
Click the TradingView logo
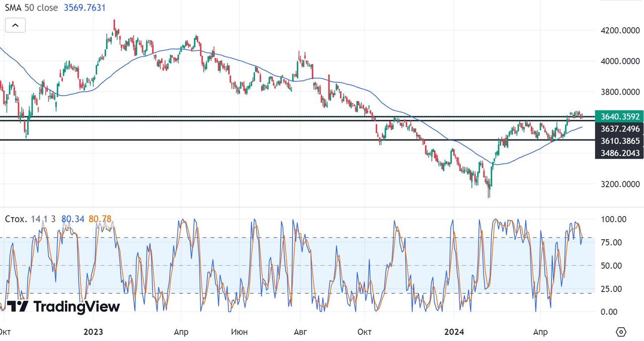click(63, 306)
